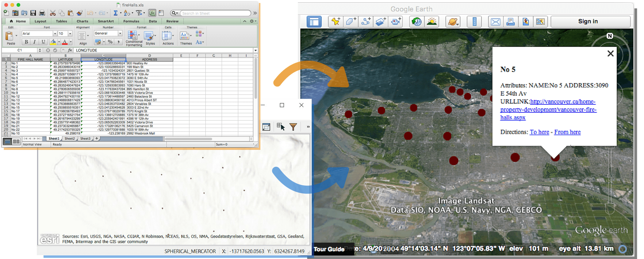
Task: Click the Format Painter brush icon
Action: click(x=79, y=13)
